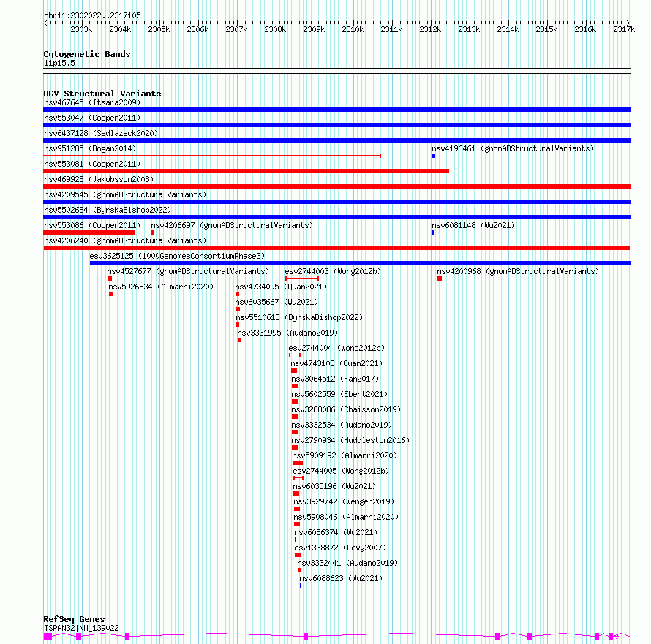Screen dimensions: 651x644
Task: Select interval glyph under esv2744004 (Wong2012b)
Action: [295, 355]
